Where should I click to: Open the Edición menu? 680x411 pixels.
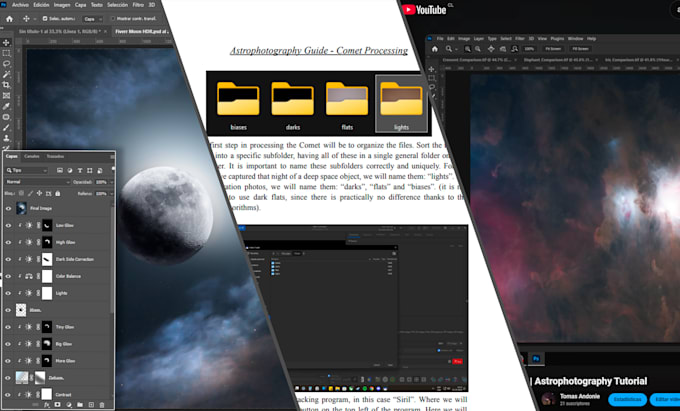[x=41, y=5]
